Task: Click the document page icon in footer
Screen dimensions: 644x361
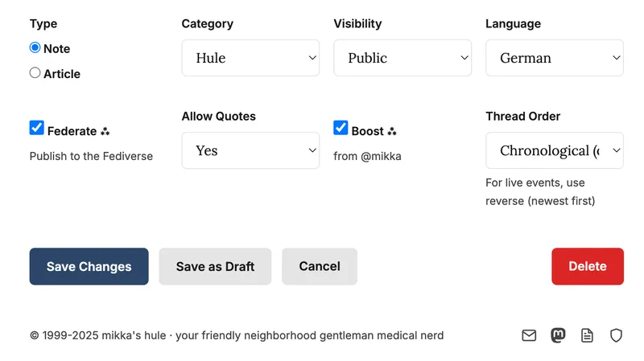Action: pyautogui.click(x=587, y=335)
